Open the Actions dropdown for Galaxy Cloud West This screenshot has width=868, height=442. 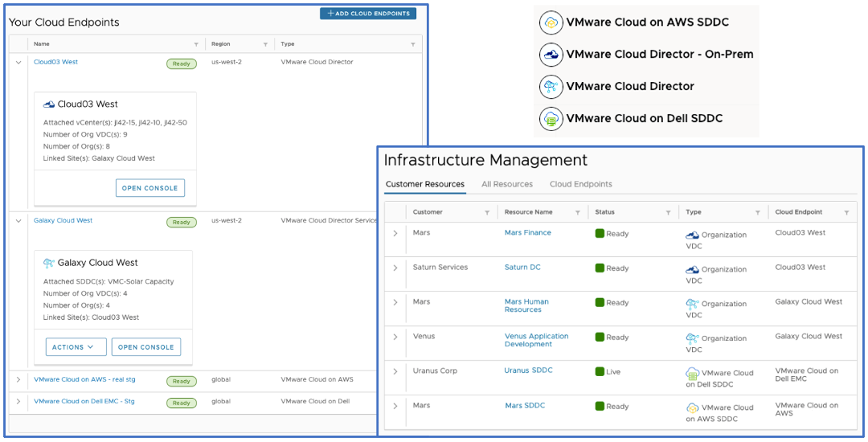pyautogui.click(x=76, y=347)
